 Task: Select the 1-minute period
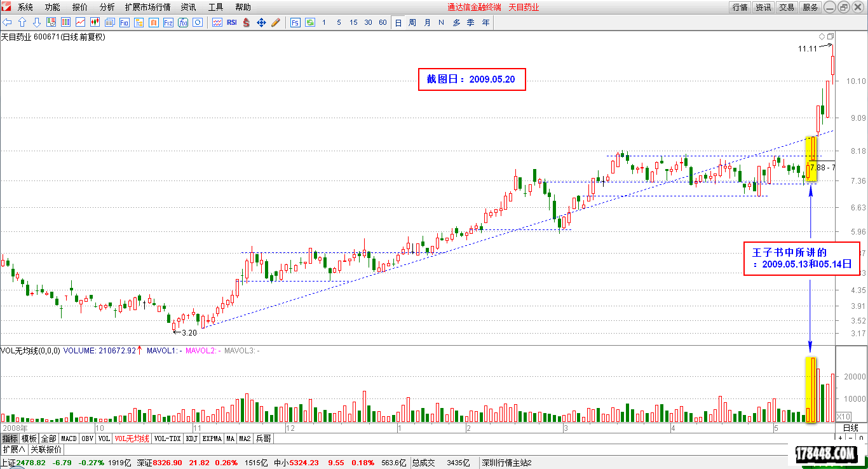click(x=324, y=22)
